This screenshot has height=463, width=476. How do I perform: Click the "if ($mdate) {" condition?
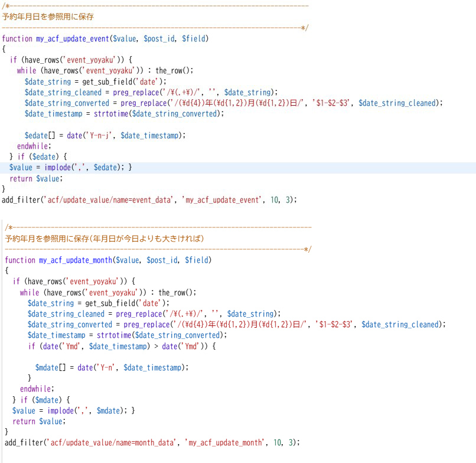pyautogui.click(x=45, y=400)
